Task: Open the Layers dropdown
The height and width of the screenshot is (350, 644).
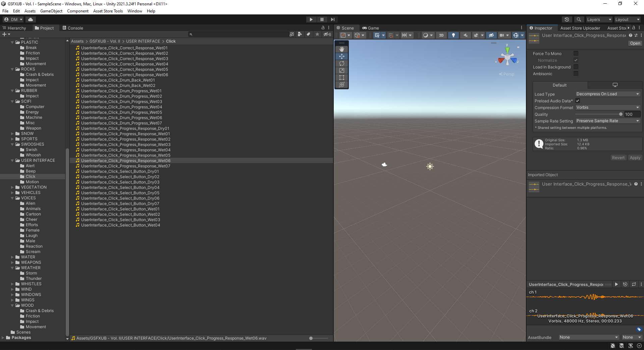Action: pos(599,19)
